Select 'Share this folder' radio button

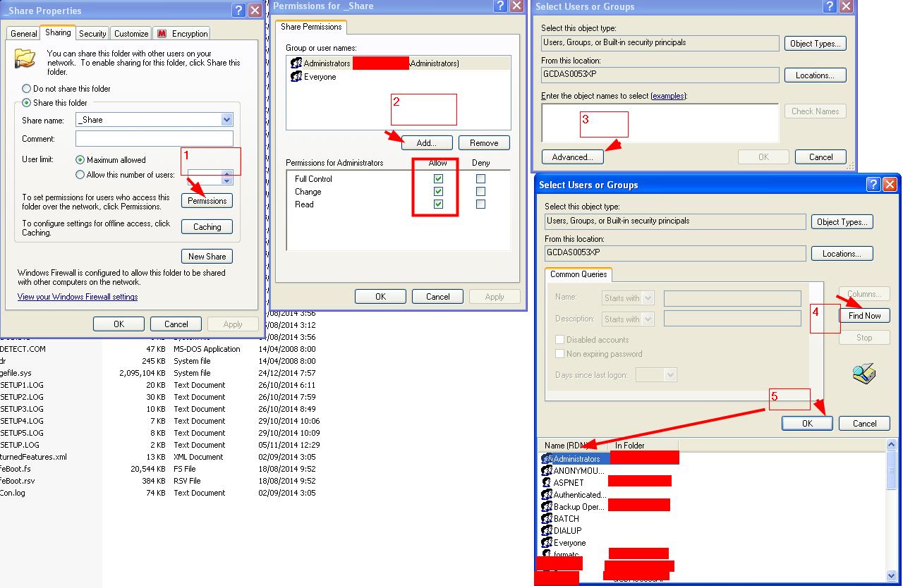[x=26, y=103]
